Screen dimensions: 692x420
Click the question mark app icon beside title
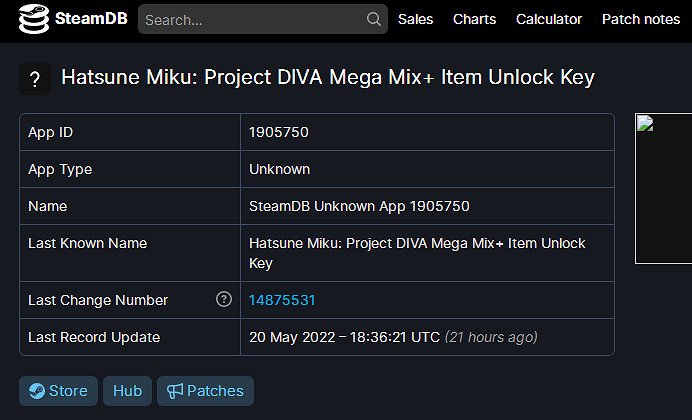click(x=35, y=80)
